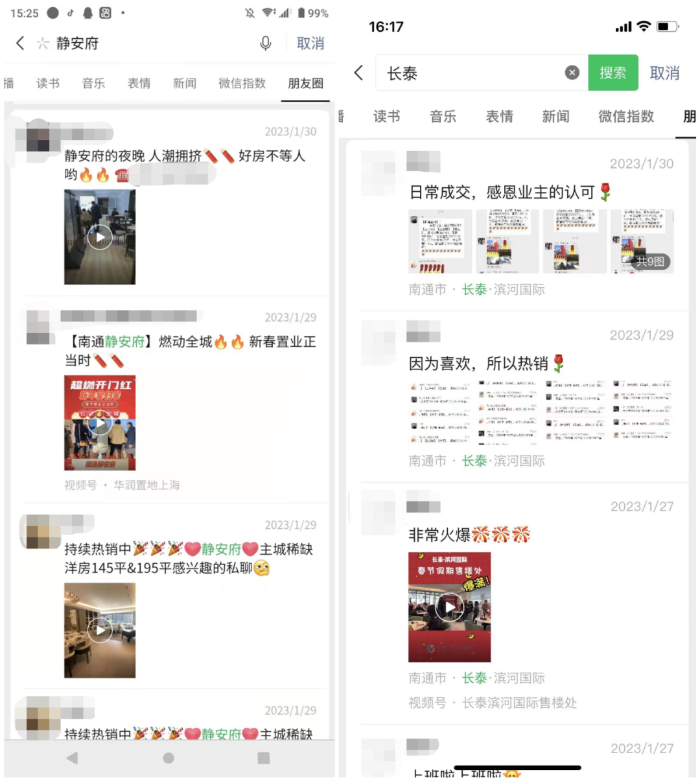Open 视频号 · 长泰滨河国际售楼处 link
Image resolution: width=700 pixels, height=781 pixels.
point(493,703)
